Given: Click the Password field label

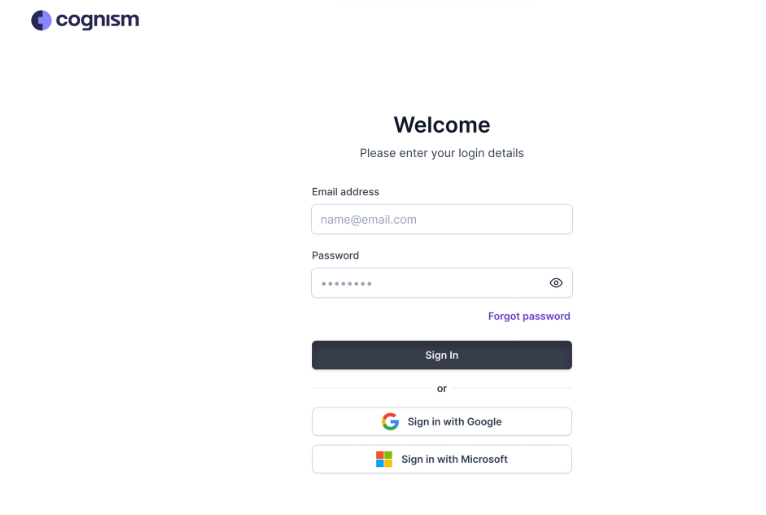Looking at the screenshot, I should [x=335, y=255].
